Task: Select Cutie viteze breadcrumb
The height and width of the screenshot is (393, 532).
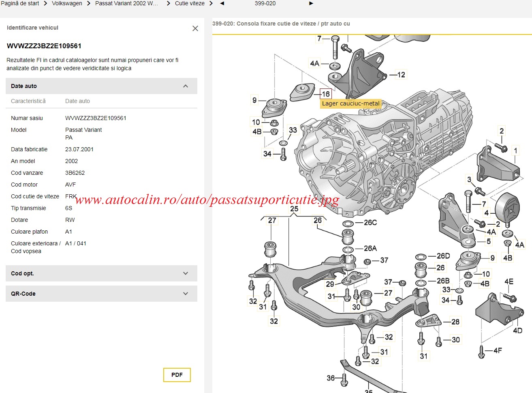Action: click(x=190, y=3)
